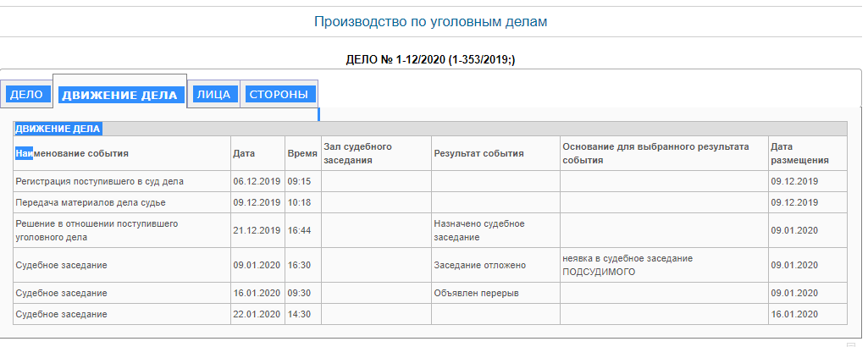Screen dimensions: 868x347
Task: Switch to the ЛИЦА tab
Action: (x=213, y=94)
